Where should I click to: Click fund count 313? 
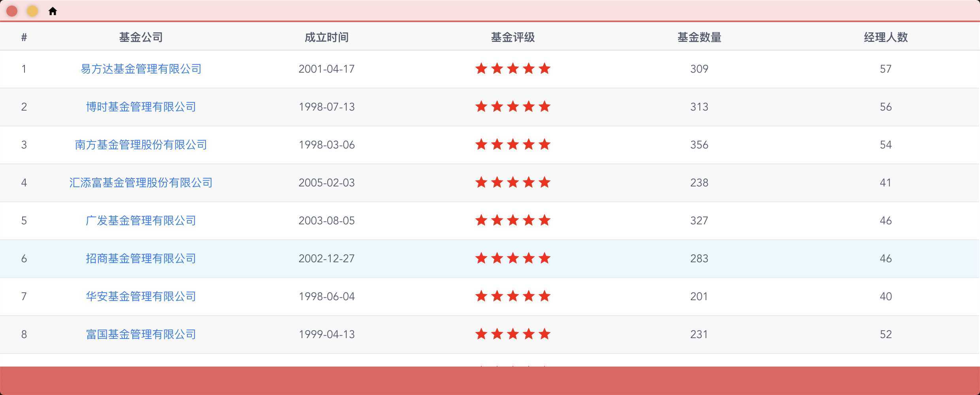699,107
